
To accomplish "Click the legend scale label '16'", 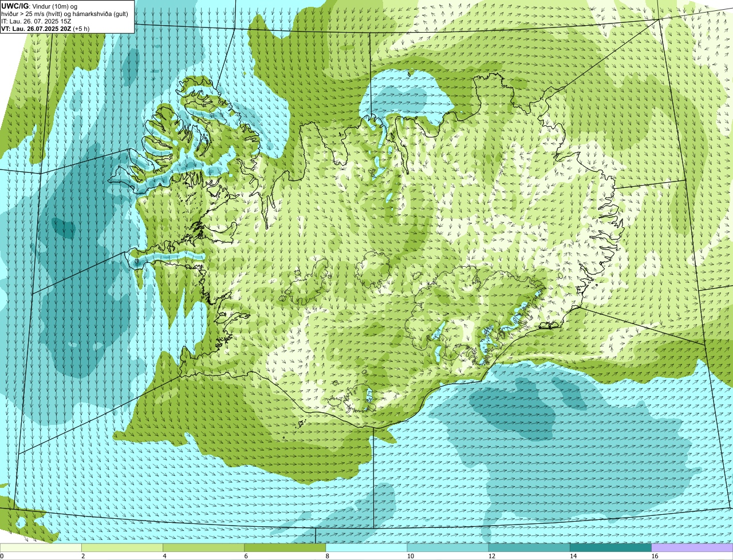I will click(653, 556).
